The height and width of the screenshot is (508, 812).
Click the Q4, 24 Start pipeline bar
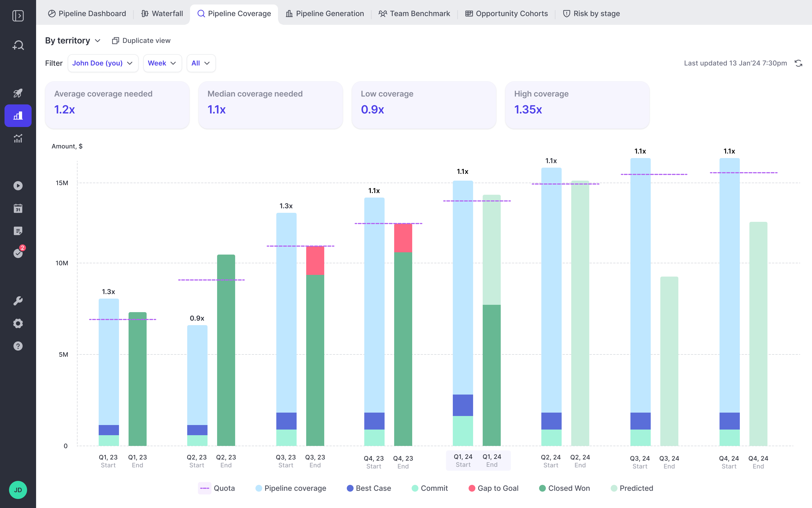(729, 285)
